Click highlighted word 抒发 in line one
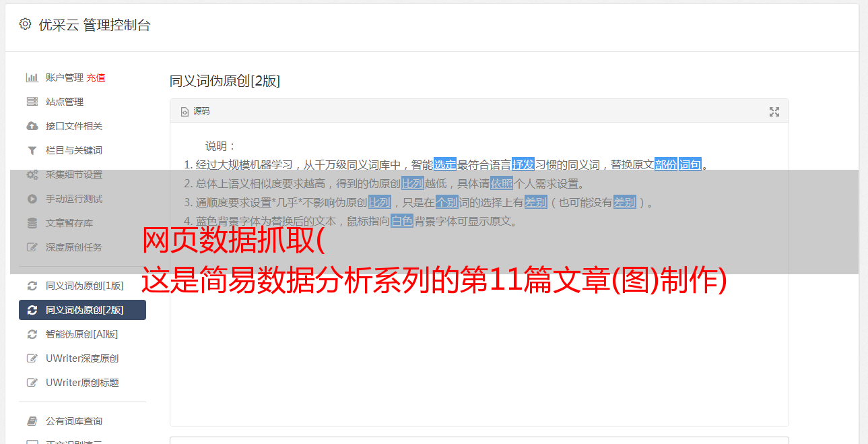 [523, 164]
